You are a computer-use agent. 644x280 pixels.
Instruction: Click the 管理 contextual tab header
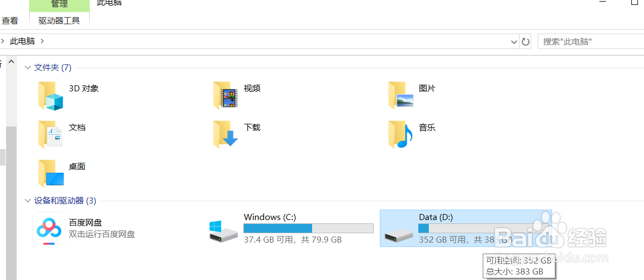coord(59,4)
